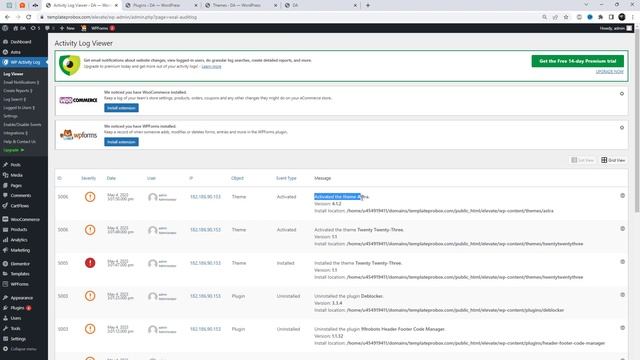This screenshot has height=360, width=640.
Task: Dismiss the WooCommerce extension notice
Action: 622,93
